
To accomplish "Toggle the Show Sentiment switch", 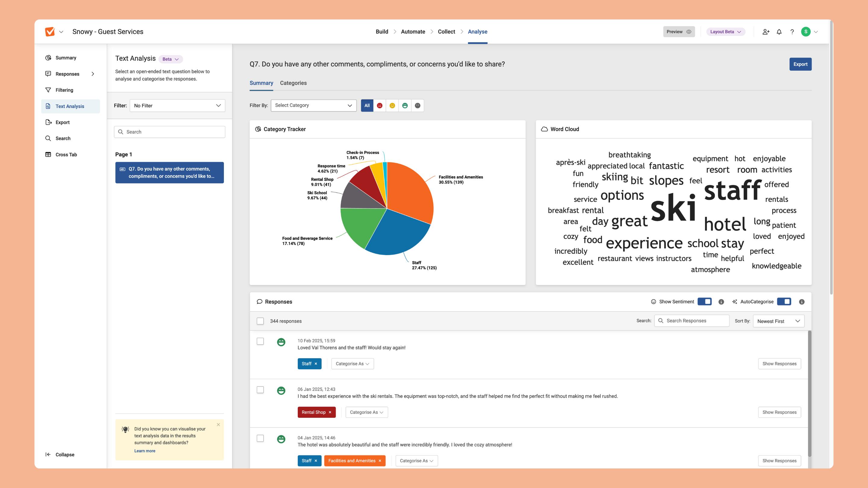I will tap(704, 302).
